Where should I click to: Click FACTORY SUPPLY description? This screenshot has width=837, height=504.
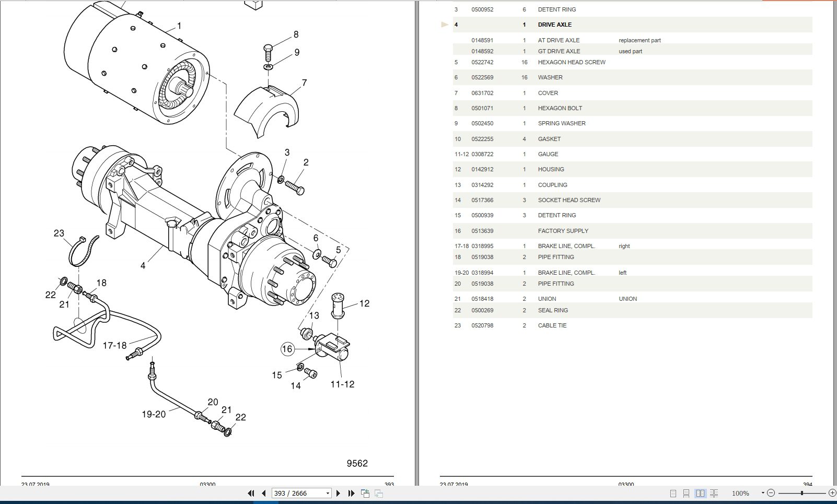pos(563,231)
